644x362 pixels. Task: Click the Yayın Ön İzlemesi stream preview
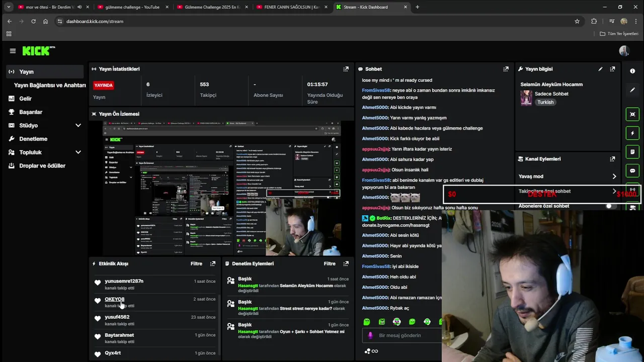(x=222, y=188)
